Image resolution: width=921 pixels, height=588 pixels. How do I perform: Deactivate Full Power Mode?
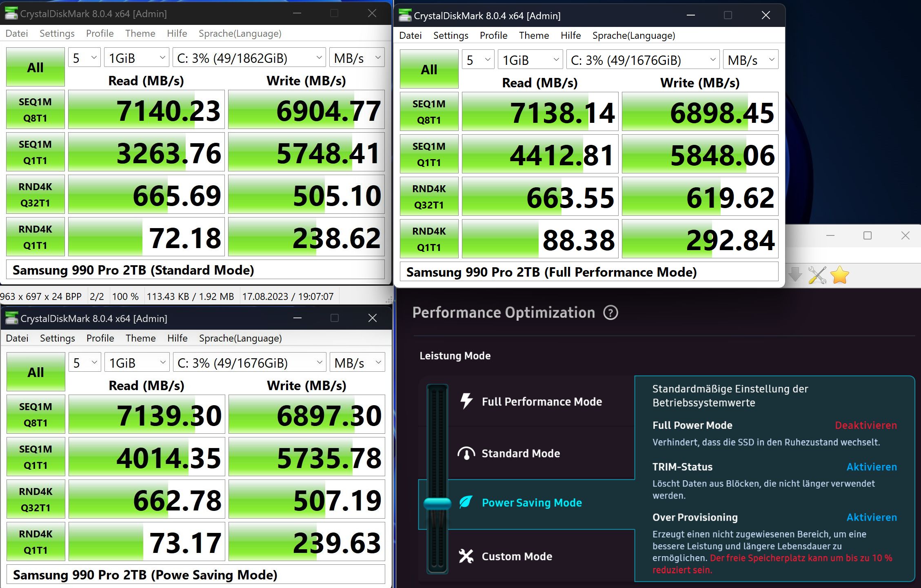(866, 425)
